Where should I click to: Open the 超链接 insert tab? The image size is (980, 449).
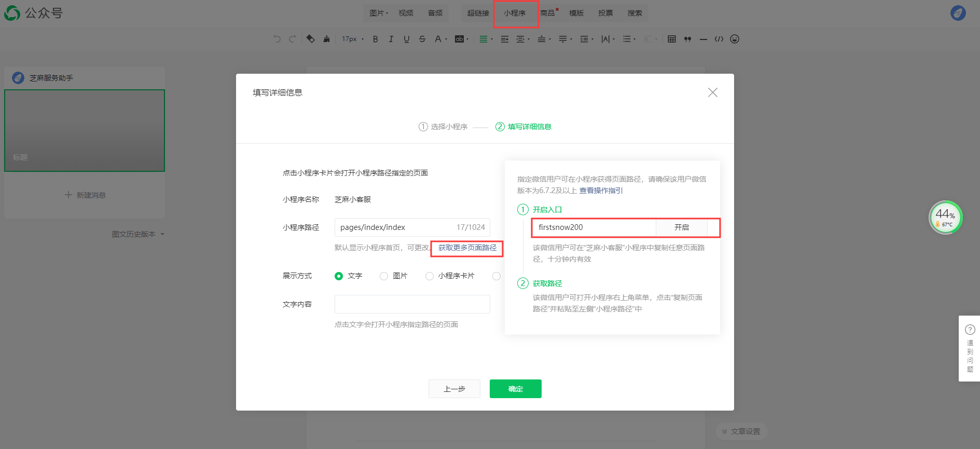[478, 13]
